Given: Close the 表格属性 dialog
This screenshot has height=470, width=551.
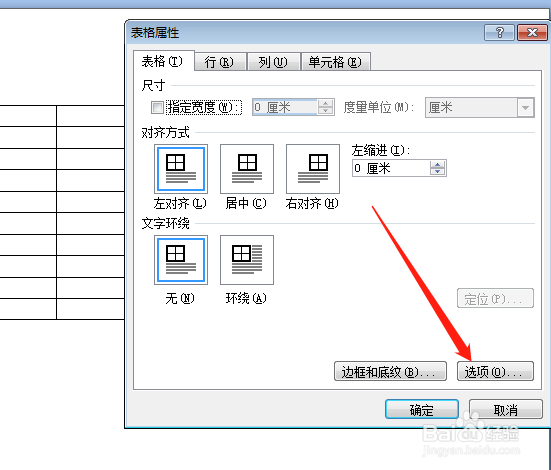Looking at the screenshot, I should click(532, 33).
